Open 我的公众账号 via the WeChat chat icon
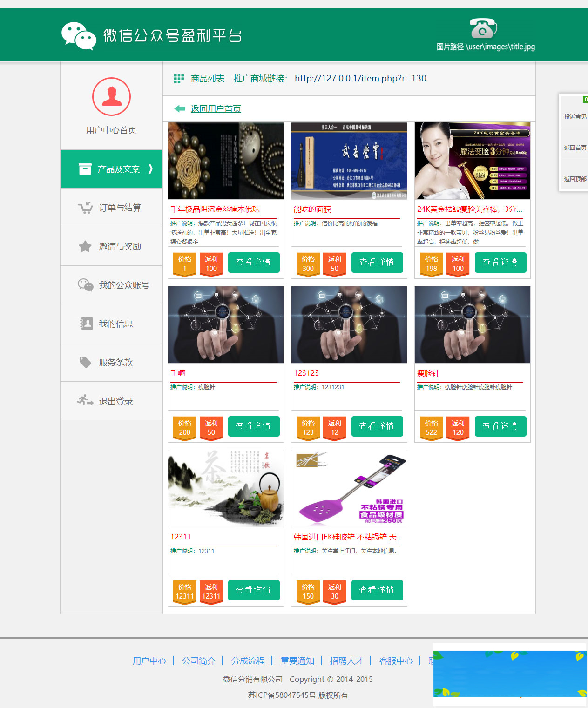The width and height of the screenshot is (588, 708). click(x=85, y=285)
